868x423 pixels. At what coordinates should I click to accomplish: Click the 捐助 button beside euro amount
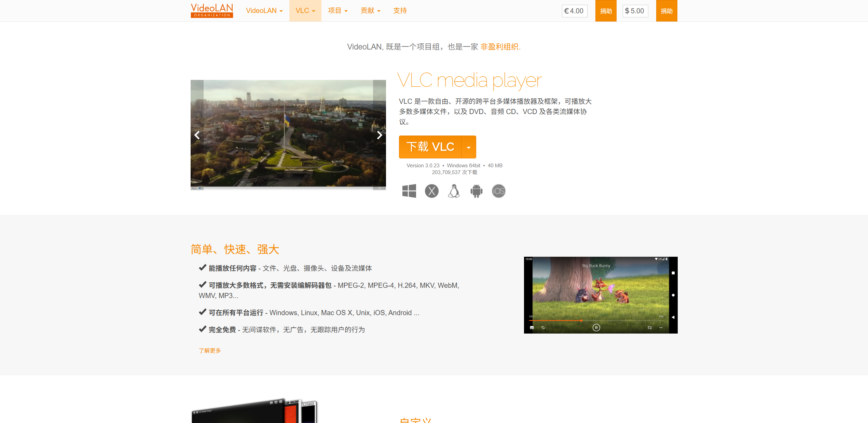click(x=606, y=11)
